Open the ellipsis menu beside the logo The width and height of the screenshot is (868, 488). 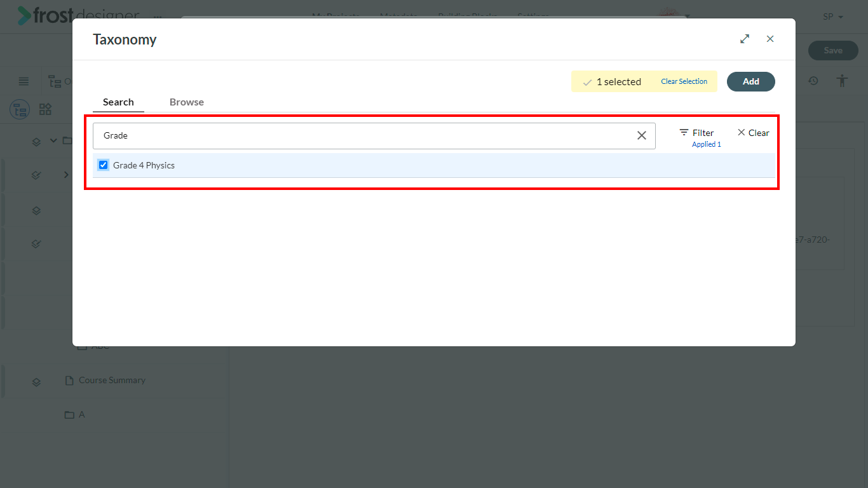point(158,17)
